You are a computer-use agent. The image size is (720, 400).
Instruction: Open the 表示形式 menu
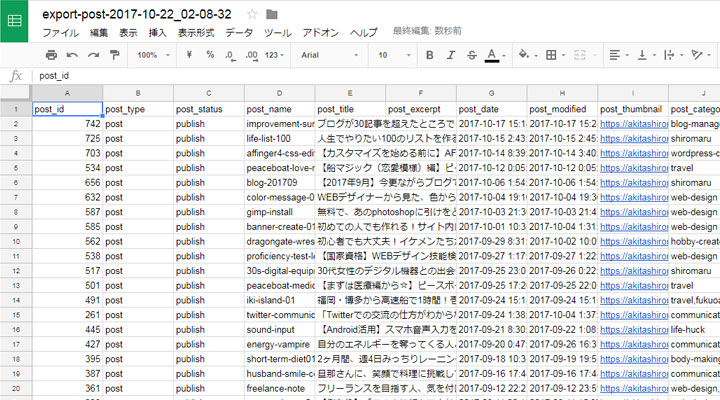[196, 33]
